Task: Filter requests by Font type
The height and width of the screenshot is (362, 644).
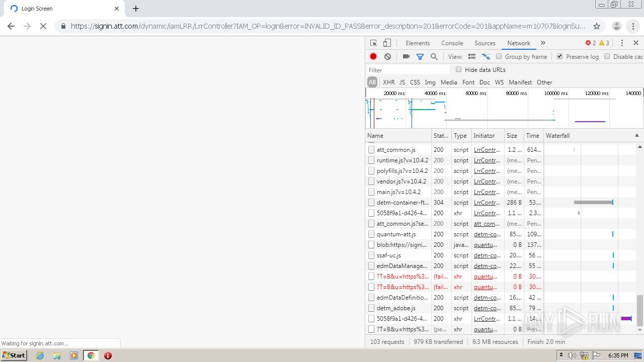Action: coord(468,82)
